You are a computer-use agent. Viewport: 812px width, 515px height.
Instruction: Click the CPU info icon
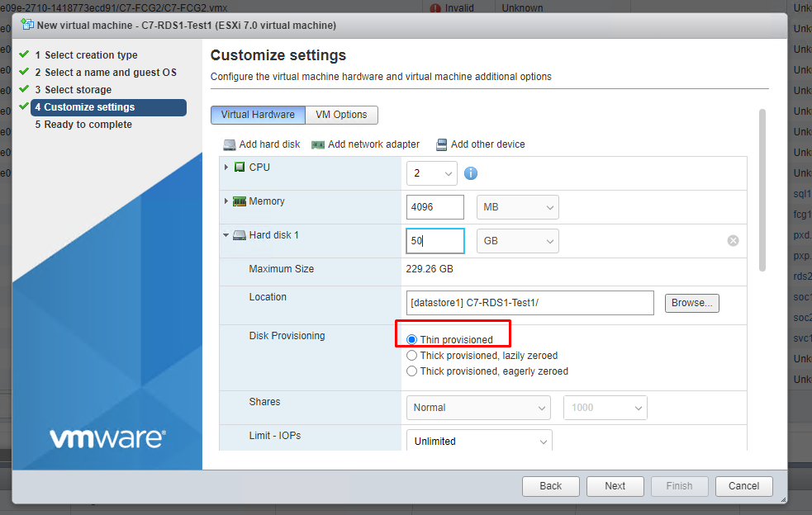click(471, 173)
